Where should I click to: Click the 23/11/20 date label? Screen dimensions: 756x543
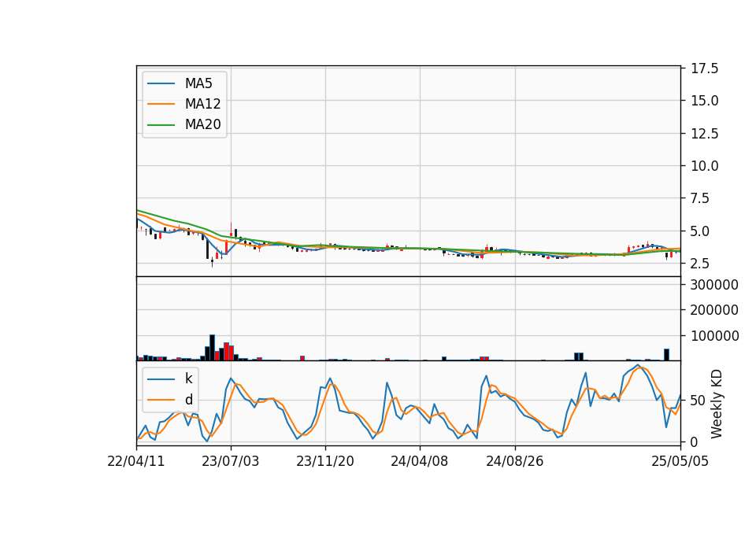325,461
